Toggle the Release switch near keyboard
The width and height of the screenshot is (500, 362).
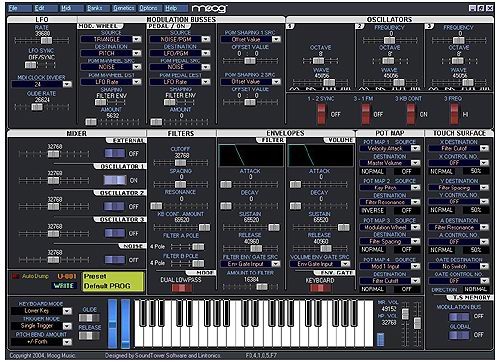(x=89, y=336)
